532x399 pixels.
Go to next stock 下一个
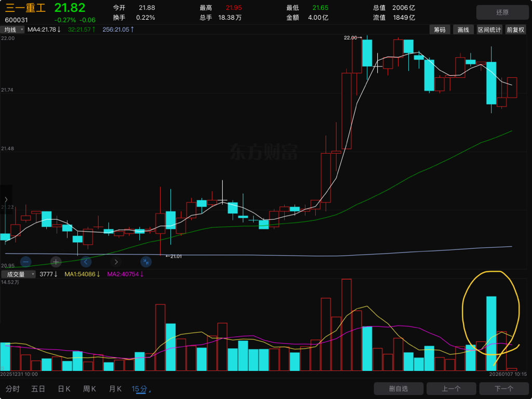[x=504, y=389]
